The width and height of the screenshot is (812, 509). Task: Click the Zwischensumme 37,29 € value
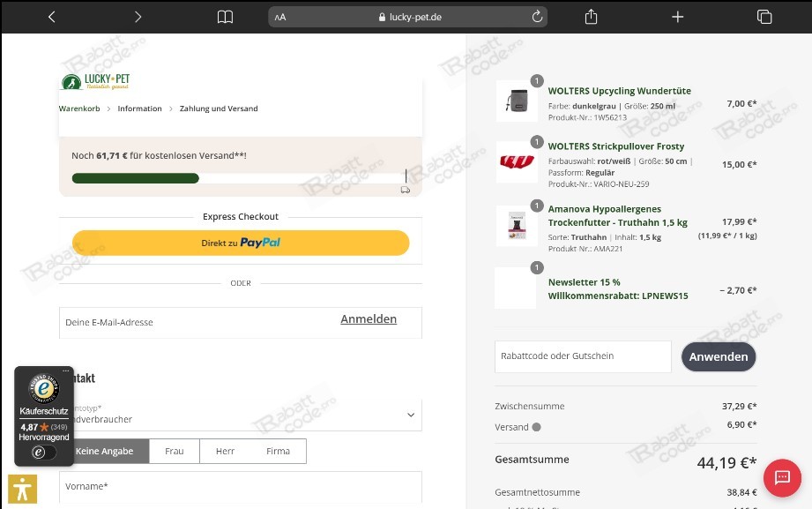740,406
